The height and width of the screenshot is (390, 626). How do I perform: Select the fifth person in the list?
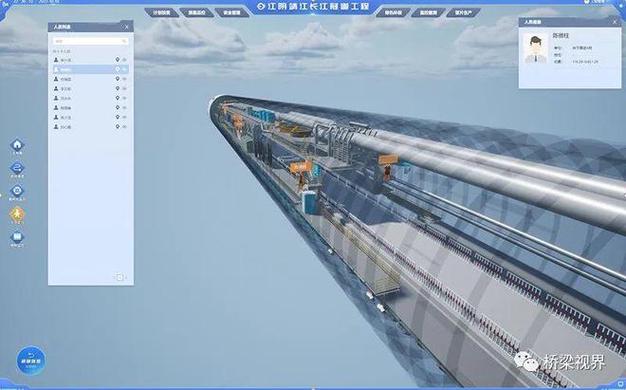point(91,98)
